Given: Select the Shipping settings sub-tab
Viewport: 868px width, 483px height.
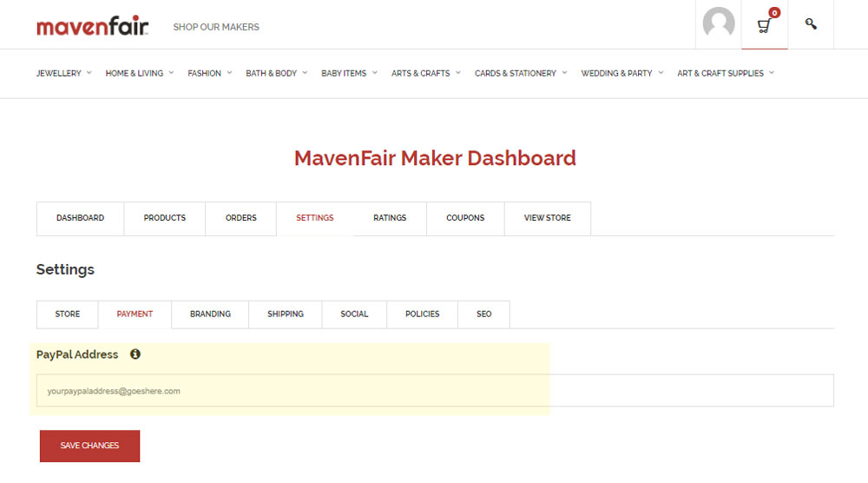Looking at the screenshot, I should pos(286,314).
